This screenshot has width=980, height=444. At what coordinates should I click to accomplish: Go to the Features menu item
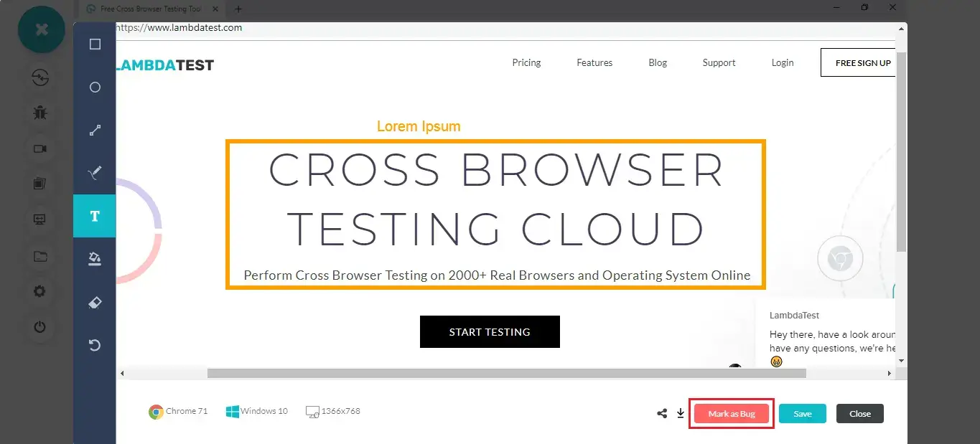tap(594, 63)
